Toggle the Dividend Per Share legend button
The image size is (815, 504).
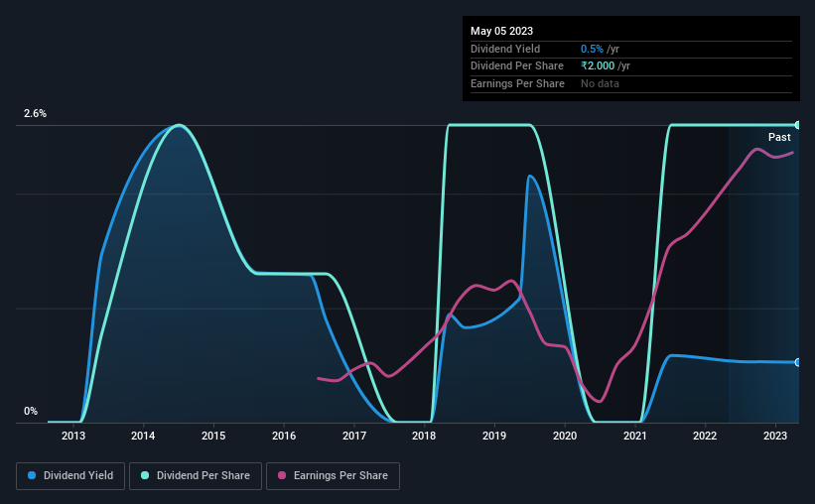[x=196, y=475]
